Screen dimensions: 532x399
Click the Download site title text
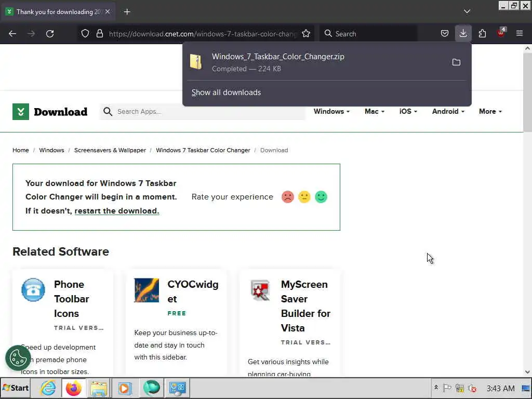(61, 112)
